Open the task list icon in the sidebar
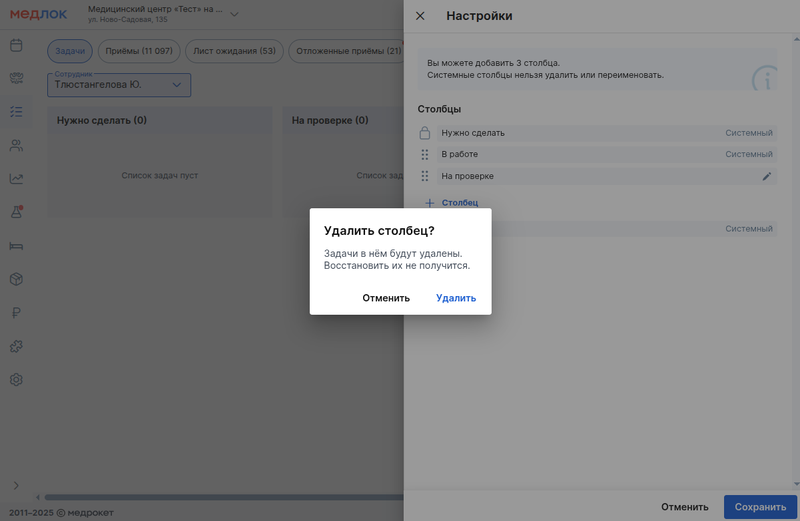800x521 pixels. tap(16, 112)
